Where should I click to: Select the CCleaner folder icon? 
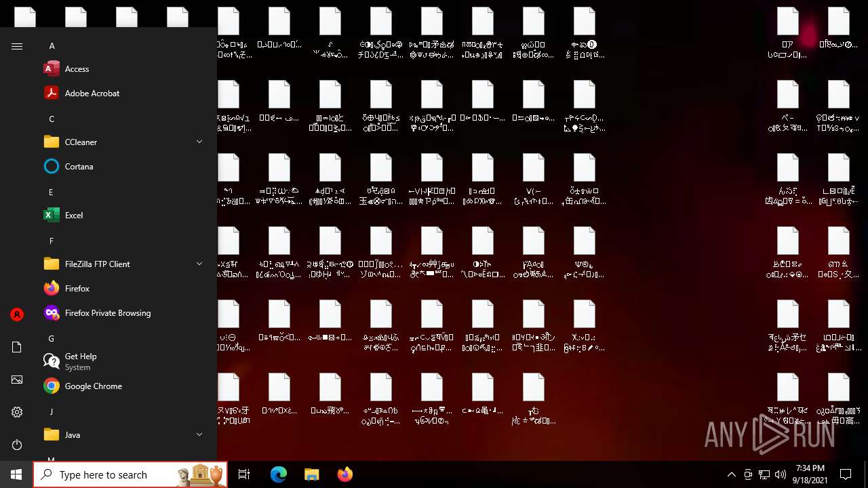point(52,142)
